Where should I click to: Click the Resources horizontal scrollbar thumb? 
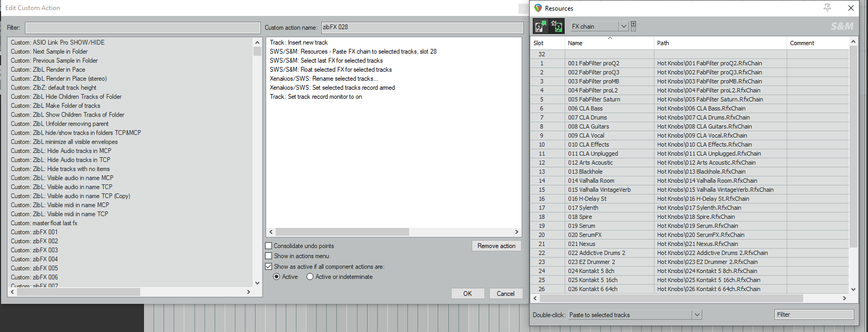point(671,299)
